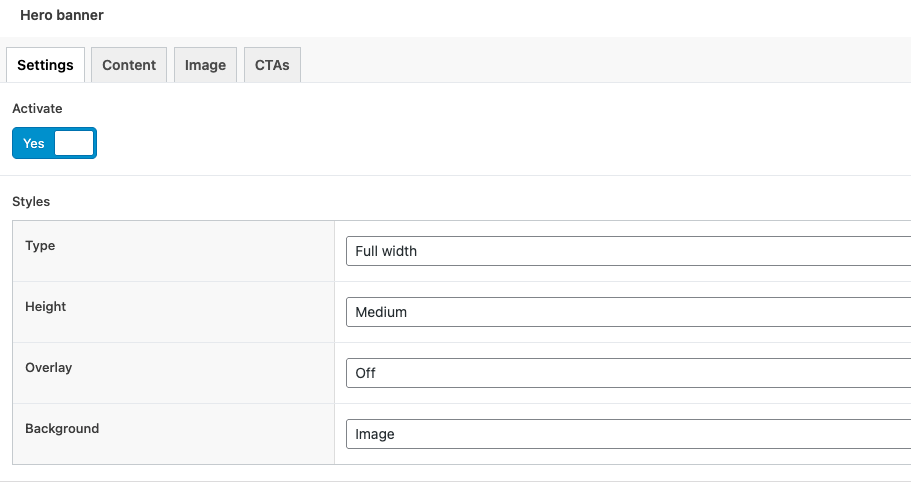This screenshot has height=482, width=911.
Task: Toggle the Activate switch off
Action: click(54, 143)
